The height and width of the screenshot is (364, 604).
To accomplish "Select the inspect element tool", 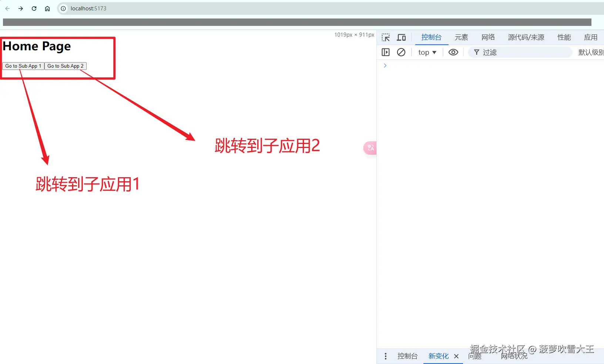I will point(386,37).
